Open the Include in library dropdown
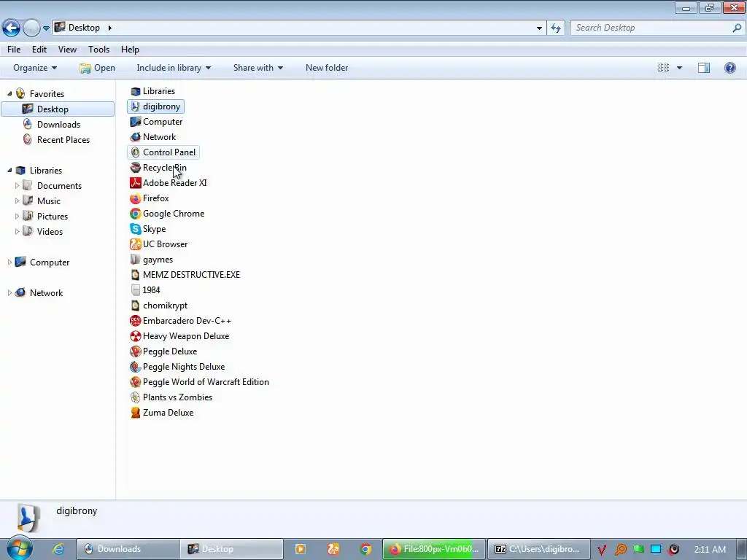747x560 pixels. [174, 68]
